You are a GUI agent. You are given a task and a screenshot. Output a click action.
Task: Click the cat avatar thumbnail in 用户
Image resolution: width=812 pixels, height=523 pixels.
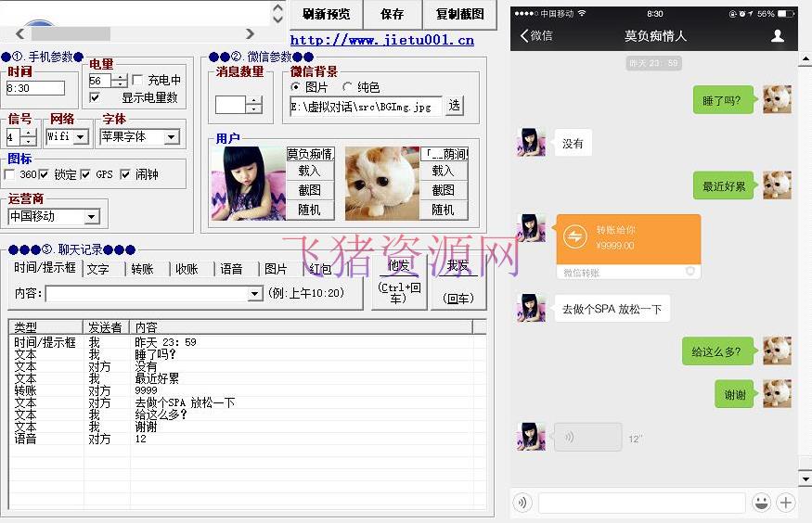[x=382, y=184]
